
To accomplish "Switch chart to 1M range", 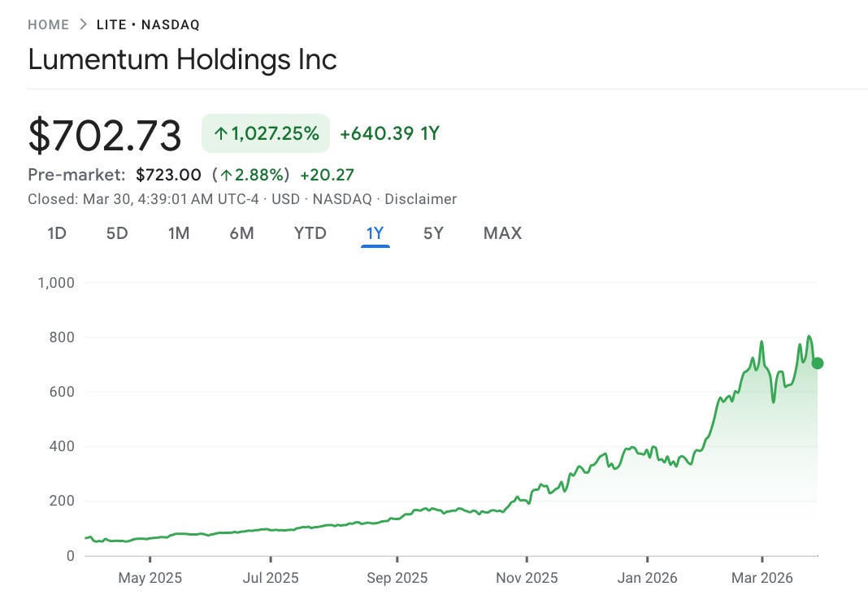I will [179, 233].
